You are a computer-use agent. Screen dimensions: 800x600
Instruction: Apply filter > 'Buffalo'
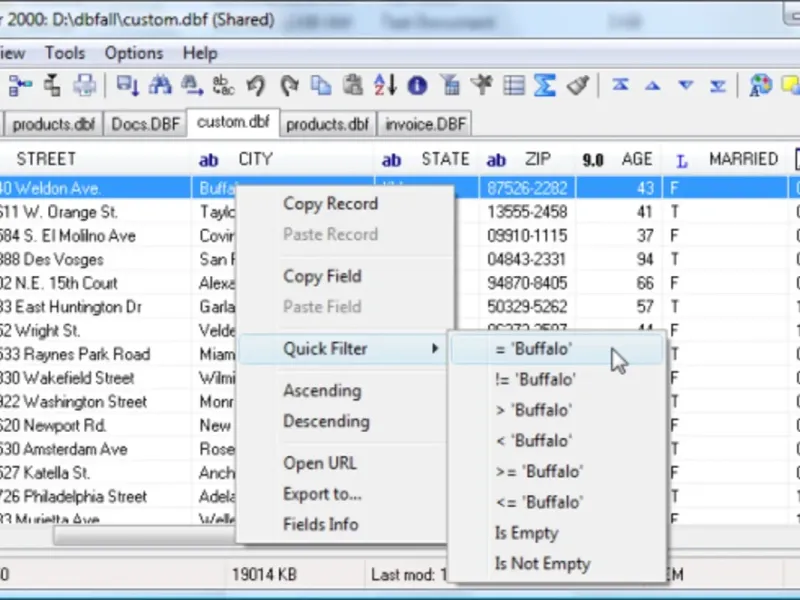click(557, 410)
